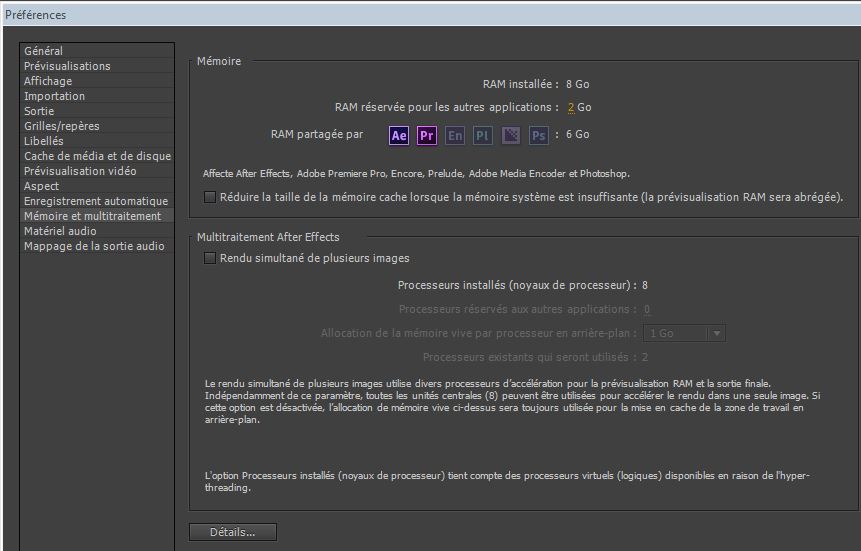This screenshot has width=861, height=551.
Task: Open the "Prévisualisations" preferences category
Action: (x=67, y=66)
